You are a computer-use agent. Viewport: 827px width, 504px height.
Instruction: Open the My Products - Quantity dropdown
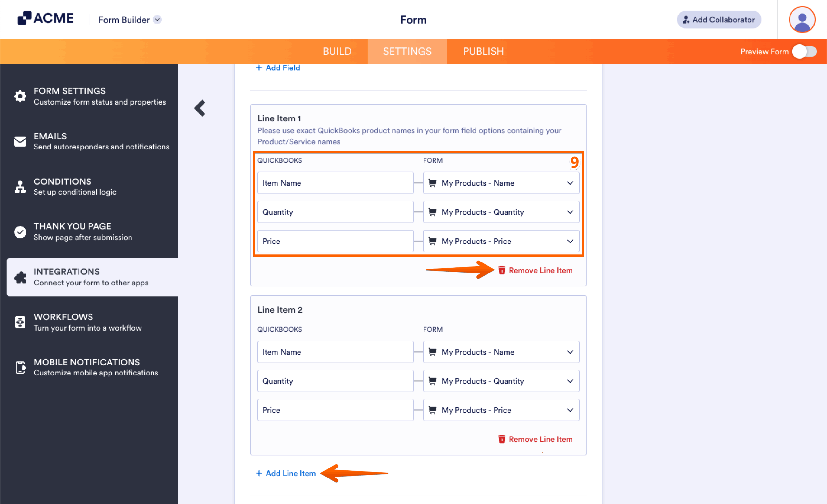[501, 212]
